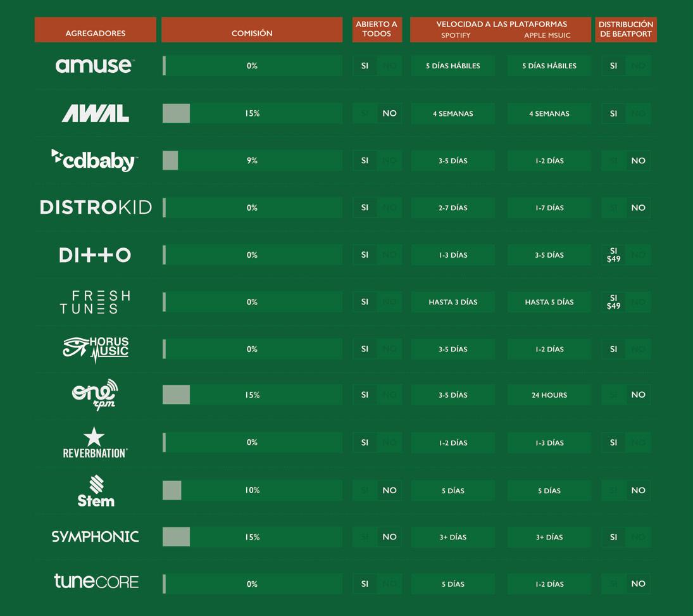Click AWAL Apple Music '4 SEMANAS' cell
The image size is (693, 616).
pos(549,113)
